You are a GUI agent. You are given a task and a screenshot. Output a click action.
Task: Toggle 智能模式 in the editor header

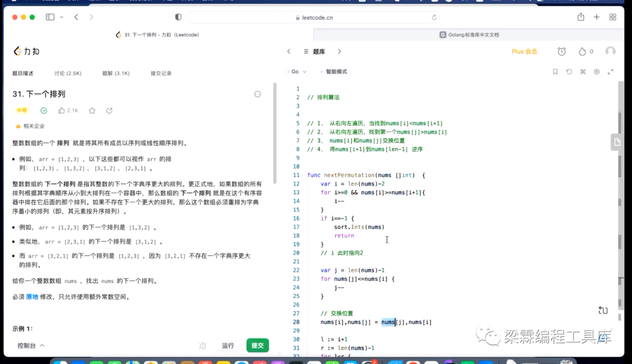pos(337,71)
